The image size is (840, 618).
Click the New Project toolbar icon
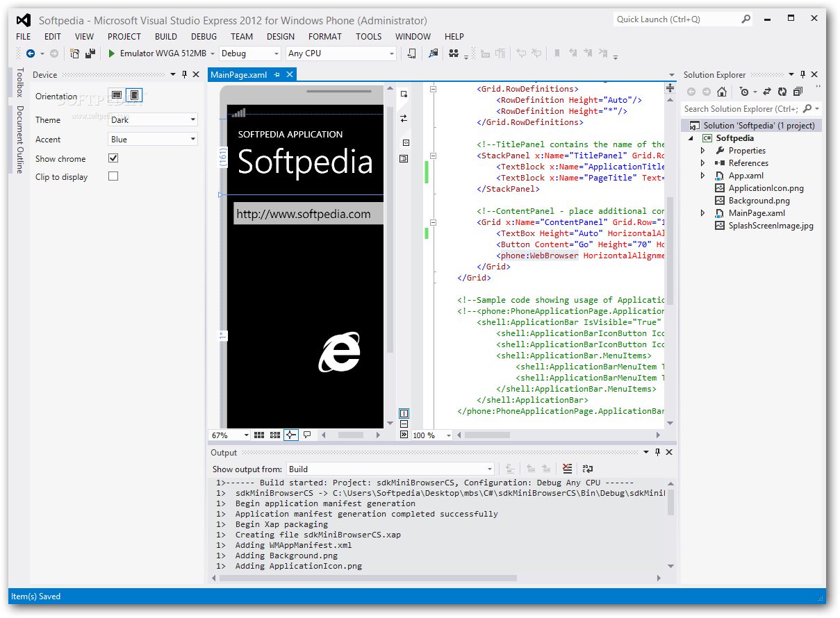75,53
